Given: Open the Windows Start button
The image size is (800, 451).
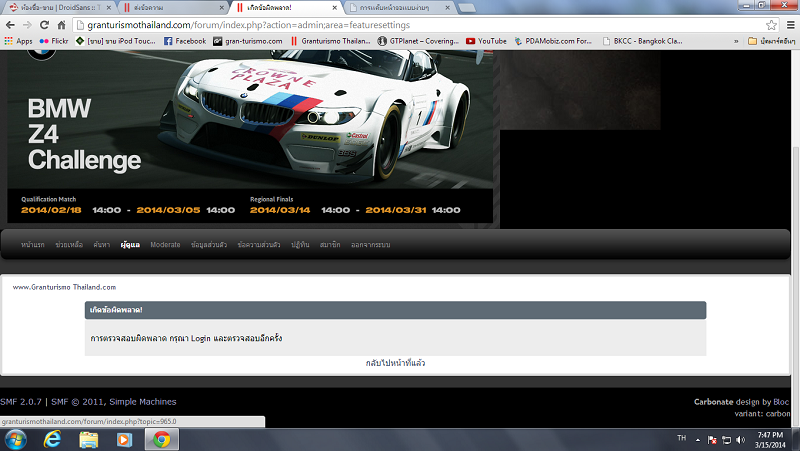Looking at the screenshot, I should (14, 439).
